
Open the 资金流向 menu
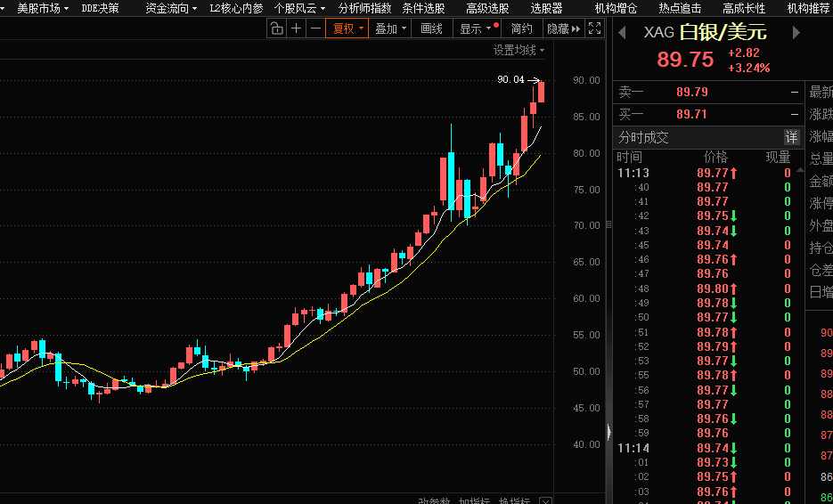click(171, 8)
